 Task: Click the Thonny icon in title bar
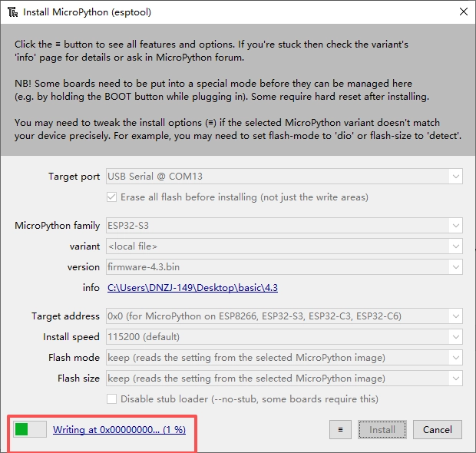pyautogui.click(x=13, y=12)
